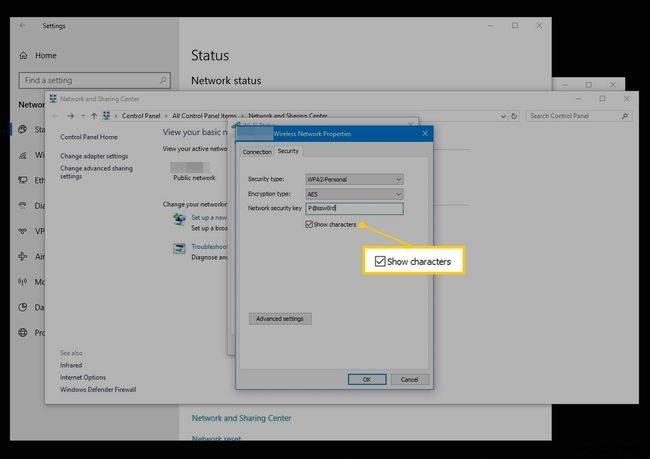Click the Control Panel folder icon in address bar
The image size is (650, 459).
(107, 116)
